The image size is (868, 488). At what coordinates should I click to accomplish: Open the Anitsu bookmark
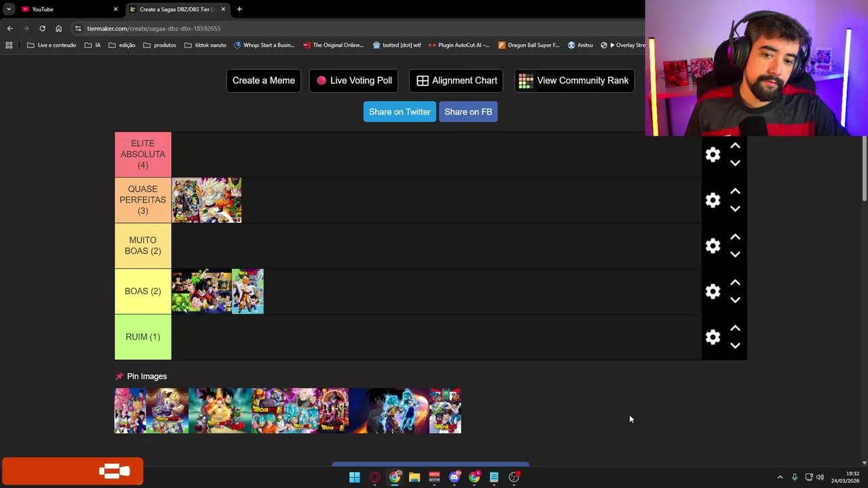tap(580, 45)
